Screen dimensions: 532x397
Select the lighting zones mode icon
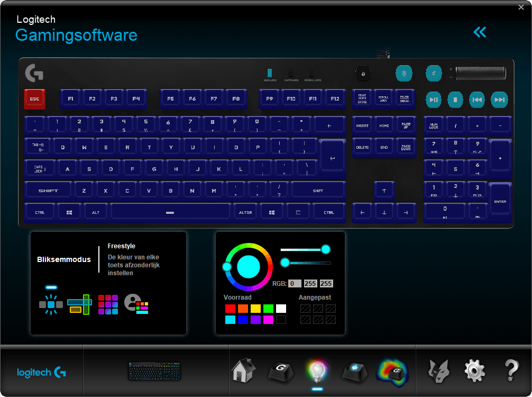80,304
